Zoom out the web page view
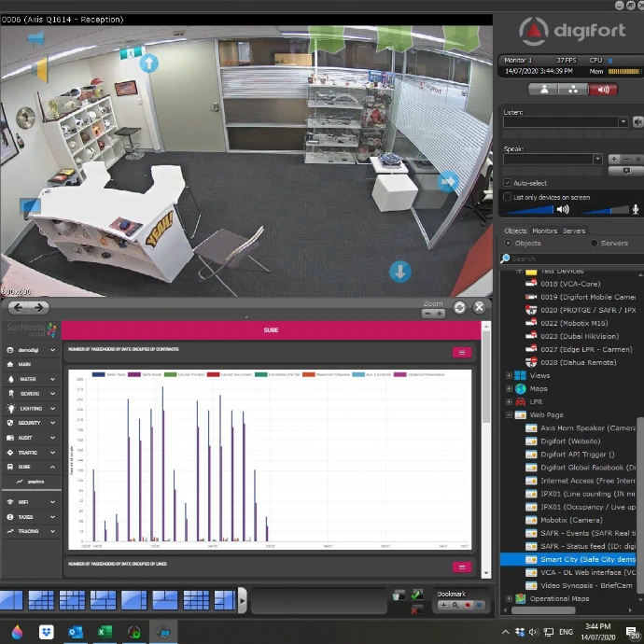644x644 pixels. point(427,314)
